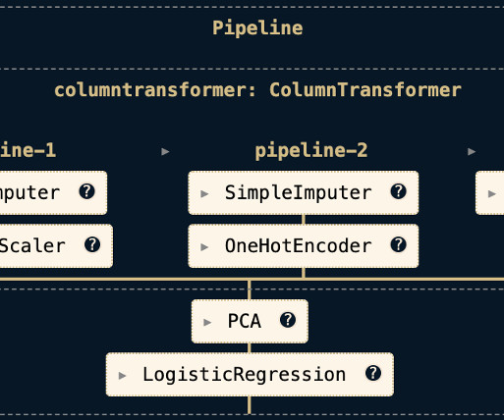The width and height of the screenshot is (504, 420).
Task: Click the PCA help question mark icon
Action: [x=288, y=320]
